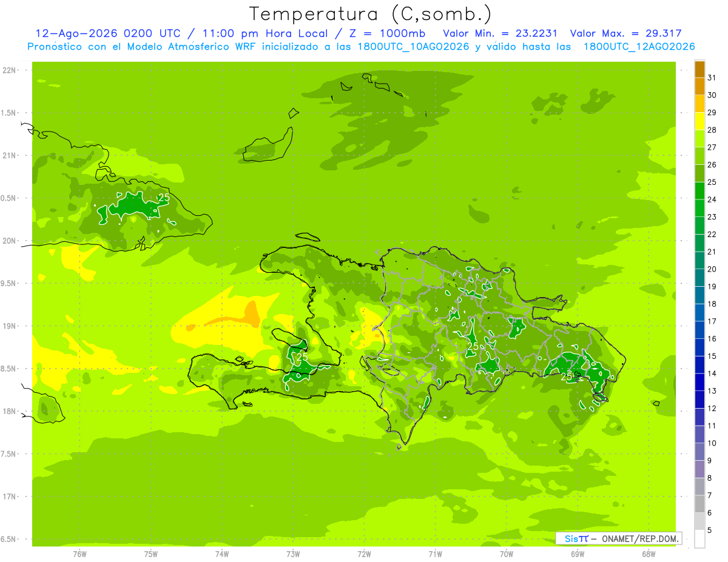Click legend value "25" on the color scale
The height and width of the screenshot is (562, 728).
click(x=712, y=182)
